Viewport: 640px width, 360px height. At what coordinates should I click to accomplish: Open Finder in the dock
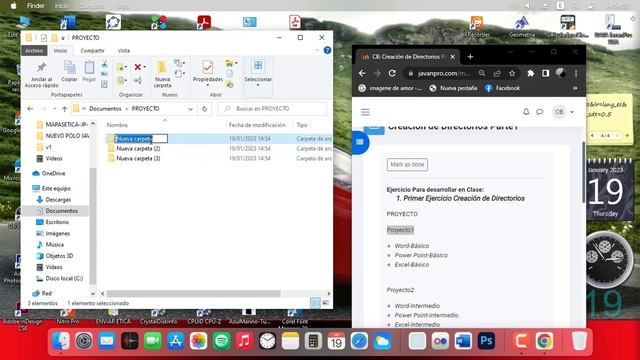(61, 341)
